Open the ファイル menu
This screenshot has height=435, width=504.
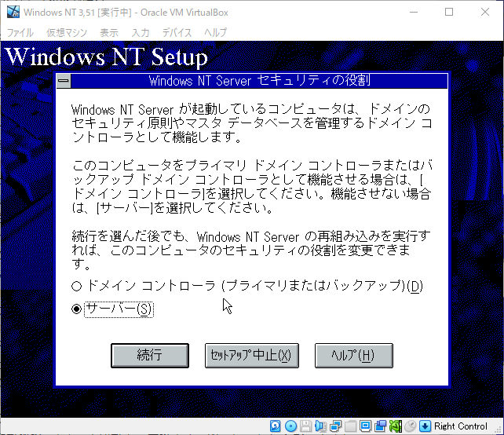pyautogui.click(x=20, y=32)
